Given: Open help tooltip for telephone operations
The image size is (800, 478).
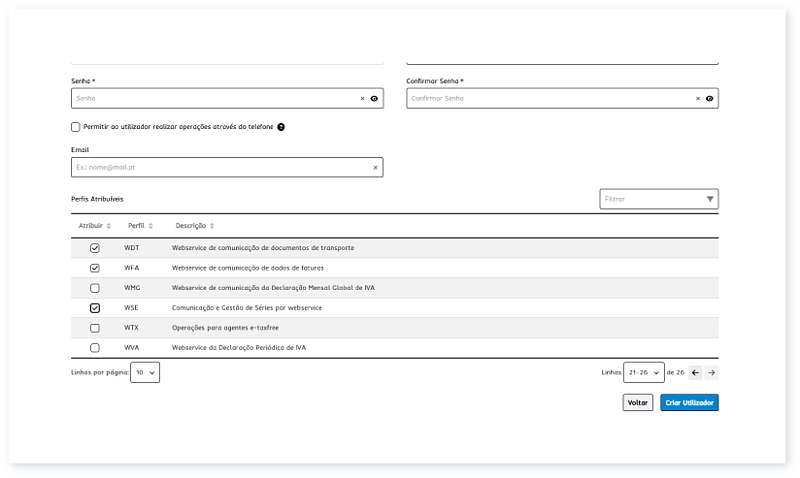Looking at the screenshot, I should click(x=281, y=127).
